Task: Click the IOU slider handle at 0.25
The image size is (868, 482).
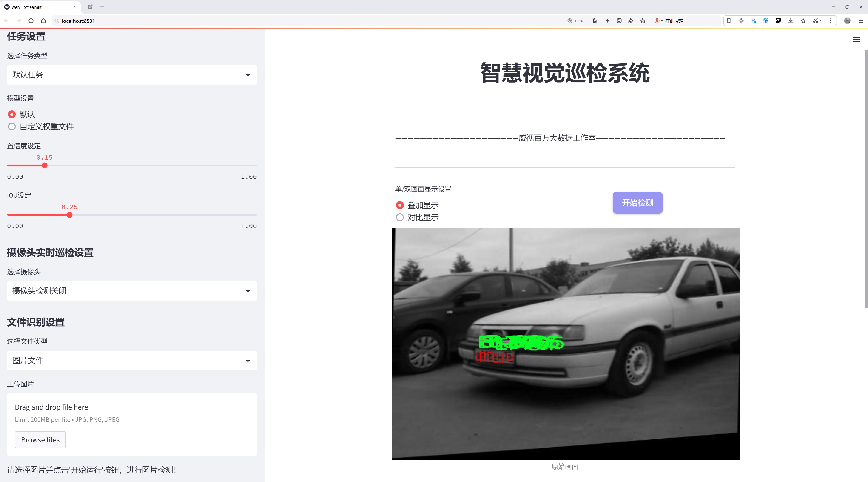Action: (x=70, y=215)
